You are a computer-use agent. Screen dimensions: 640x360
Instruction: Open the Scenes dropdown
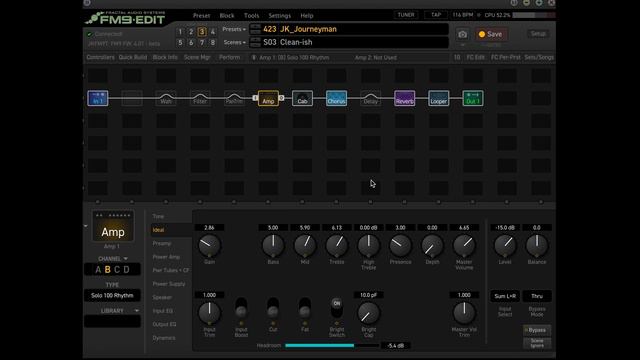pyautogui.click(x=234, y=42)
